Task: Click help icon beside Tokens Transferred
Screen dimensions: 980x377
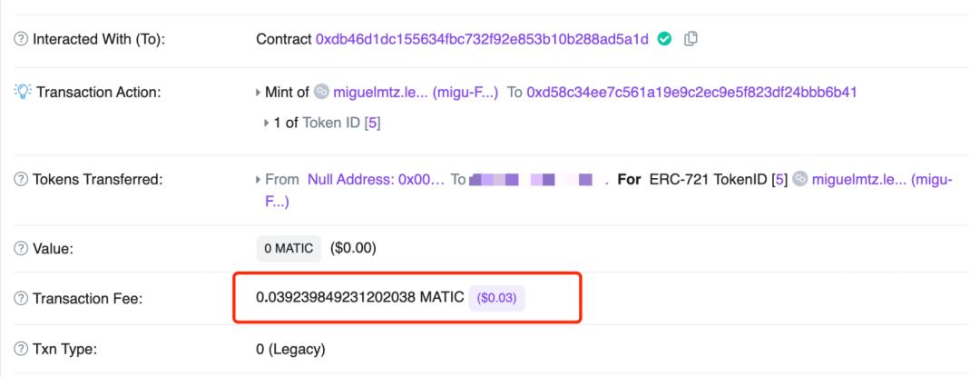Action: (x=21, y=180)
